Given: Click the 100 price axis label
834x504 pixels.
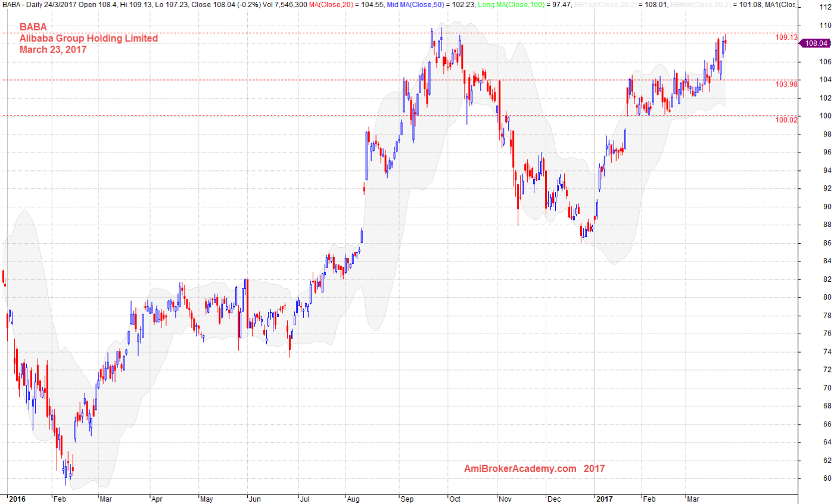Looking at the screenshot, I should tap(825, 116).
